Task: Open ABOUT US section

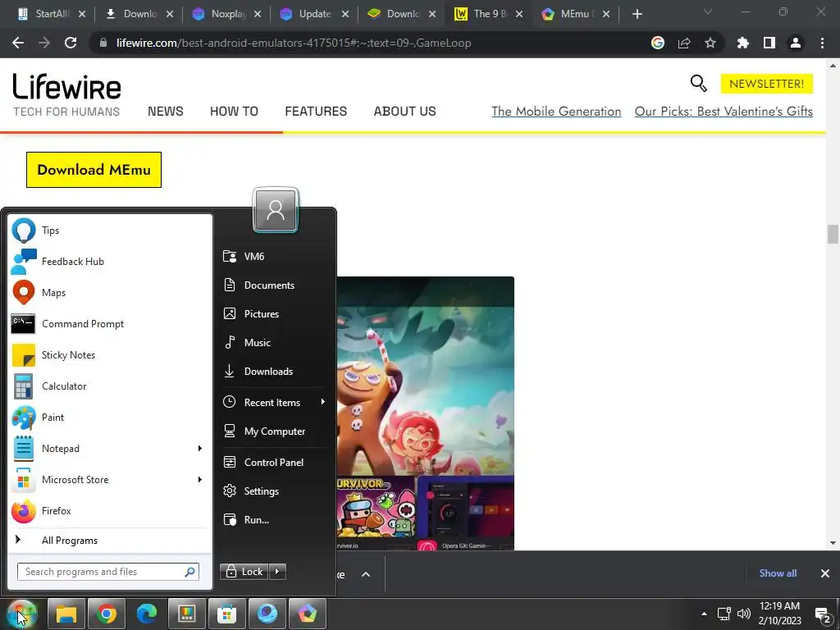Action: (405, 112)
